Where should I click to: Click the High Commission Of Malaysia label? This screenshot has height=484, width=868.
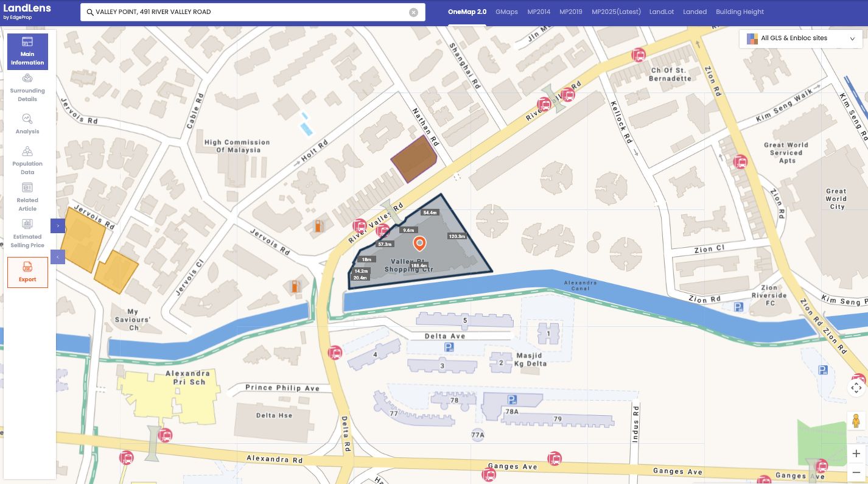pyautogui.click(x=237, y=146)
